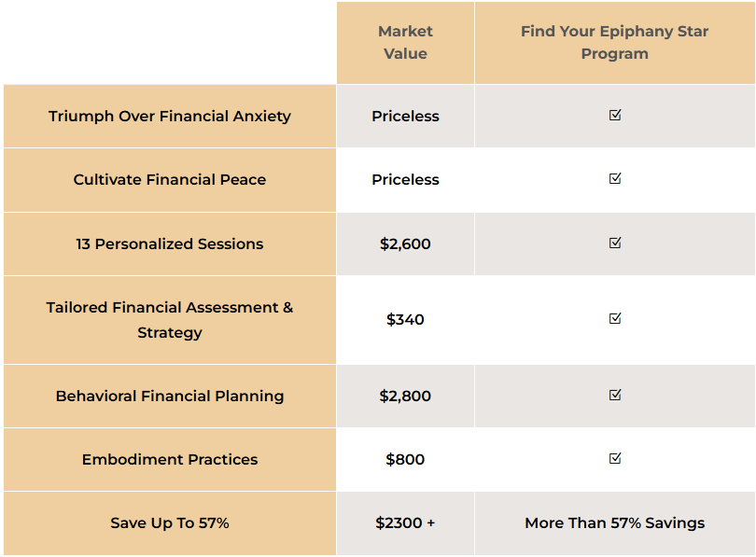Viewport: 756px width, 557px height.
Task: Click the Save Up To 57% label
Action: [170, 523]
